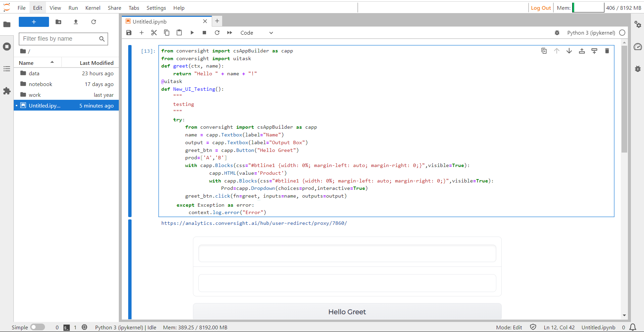Restart the kernel toolbar icon

coord(217,33)
